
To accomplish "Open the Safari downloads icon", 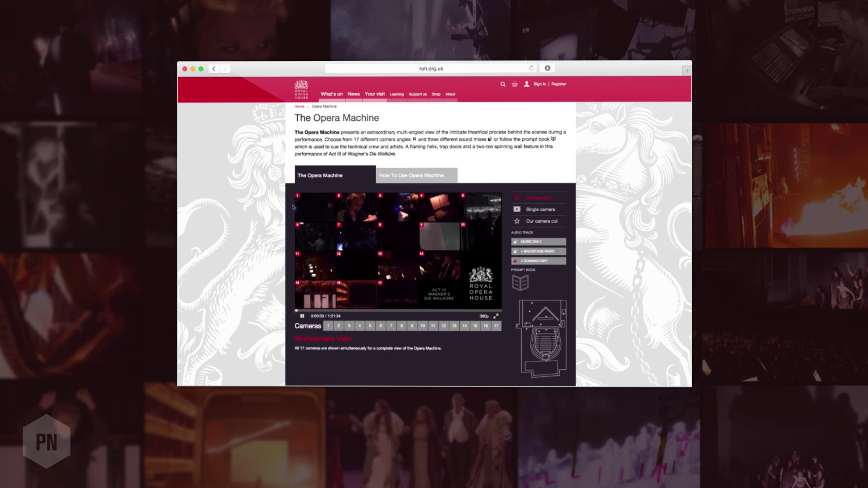I will tap(547, 68).
